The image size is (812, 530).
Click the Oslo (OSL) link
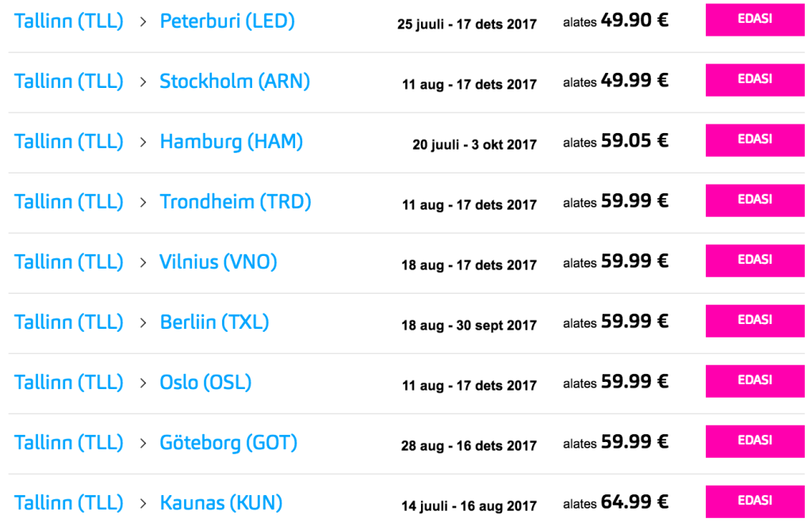click(x=205, y=383)
